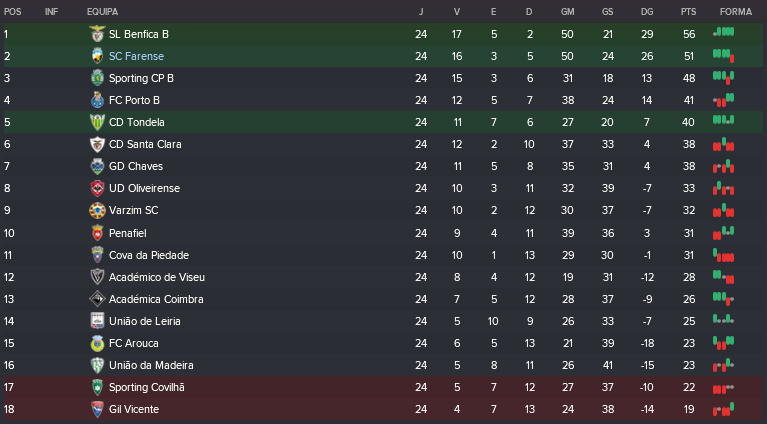Sort table by POS column header
The image size is (767, 424).
coord(12,11)
